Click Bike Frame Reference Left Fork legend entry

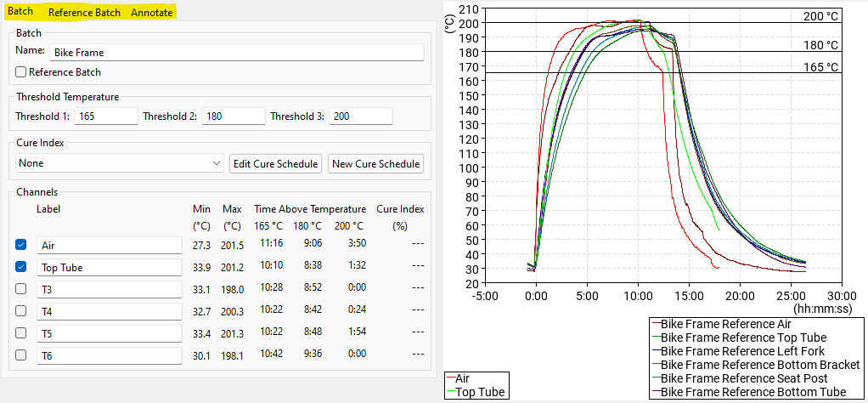741,351
